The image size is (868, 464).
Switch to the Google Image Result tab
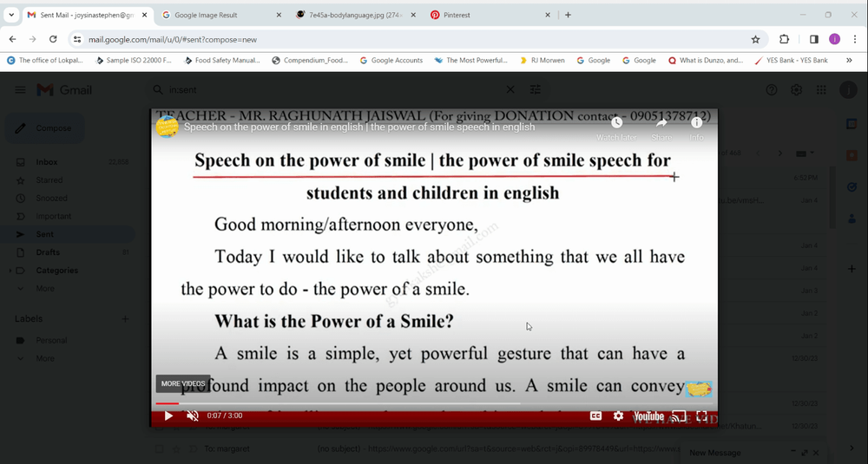pos(220,15)
